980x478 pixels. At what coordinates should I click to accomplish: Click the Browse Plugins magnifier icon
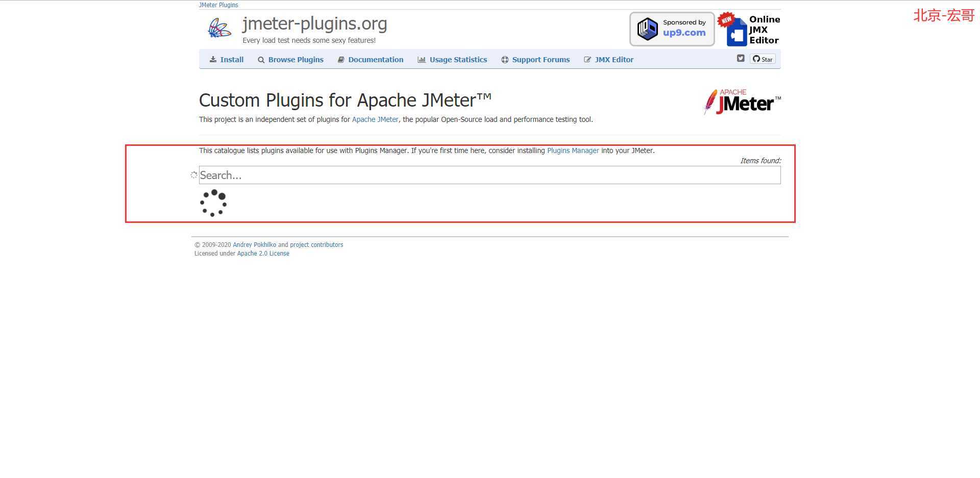coord(261,60)
